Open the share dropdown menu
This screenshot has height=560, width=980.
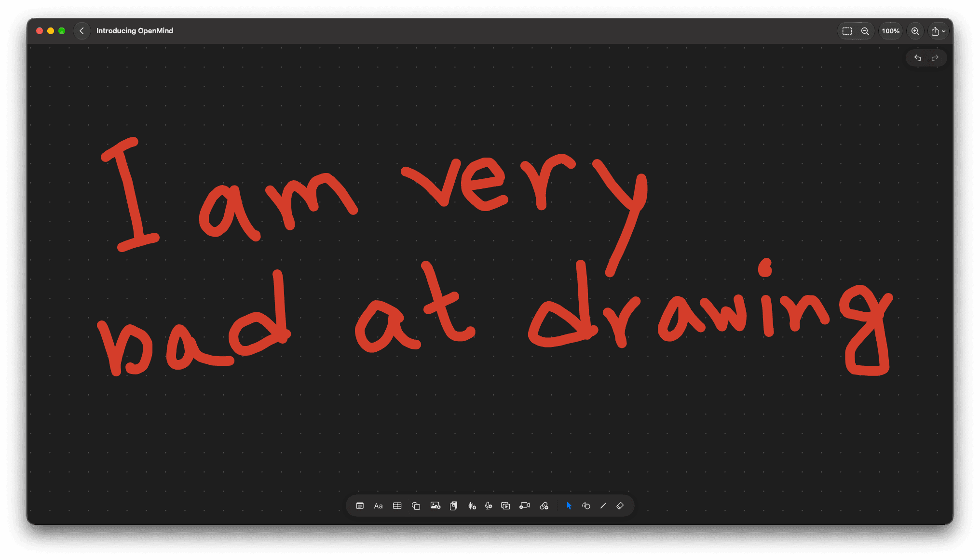click(x=938, y=31)
